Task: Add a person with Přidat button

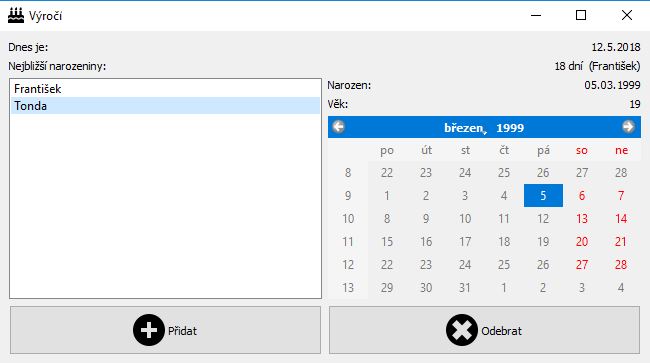Action: pos(165,330)
